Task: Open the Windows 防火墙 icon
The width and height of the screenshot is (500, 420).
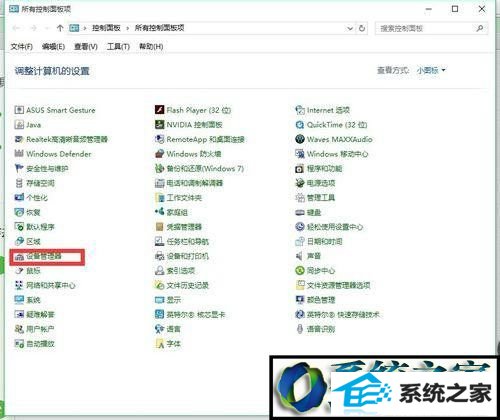Action: point(159,154)
